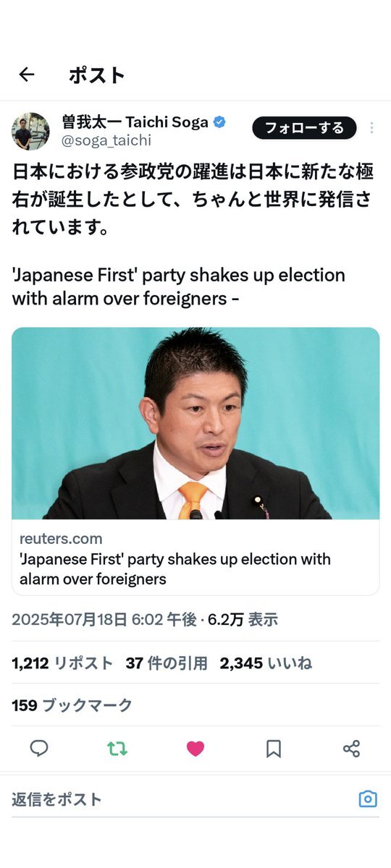
Task: Toggle the pink heart like icon
Action: pos(195,749)
